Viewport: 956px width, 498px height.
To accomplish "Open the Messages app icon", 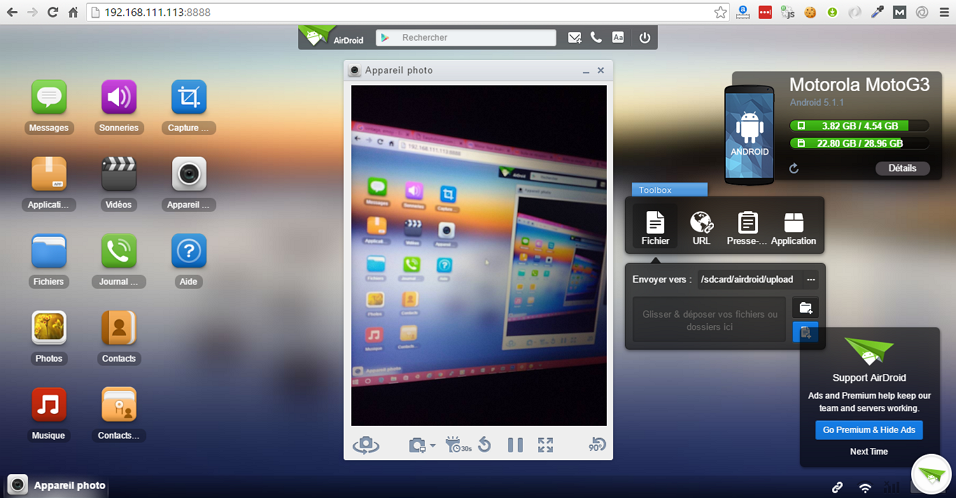I will 49,98.
